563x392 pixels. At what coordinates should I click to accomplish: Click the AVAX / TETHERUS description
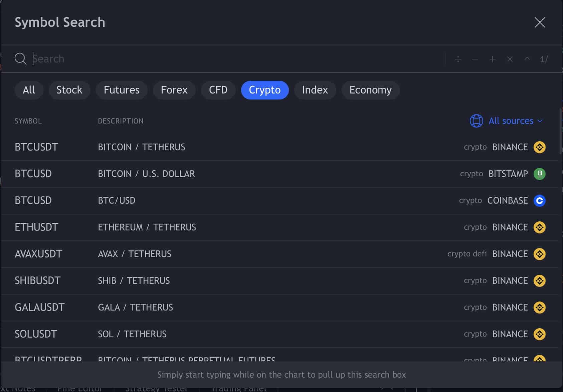tap(135, 254)
